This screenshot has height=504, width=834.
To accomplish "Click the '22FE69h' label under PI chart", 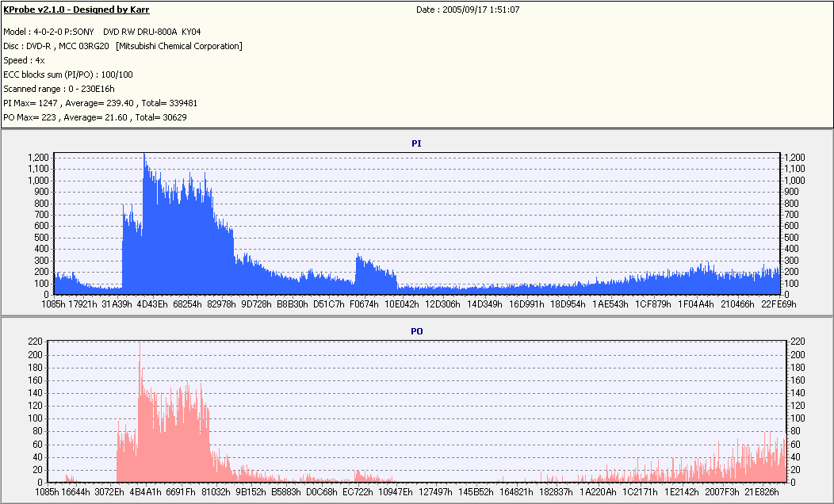I will 779,304.
